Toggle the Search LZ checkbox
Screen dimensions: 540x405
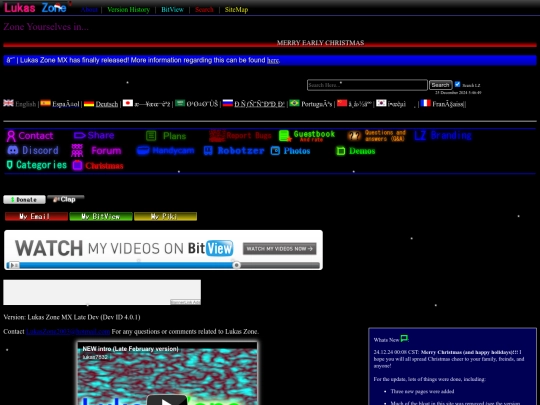457,84
